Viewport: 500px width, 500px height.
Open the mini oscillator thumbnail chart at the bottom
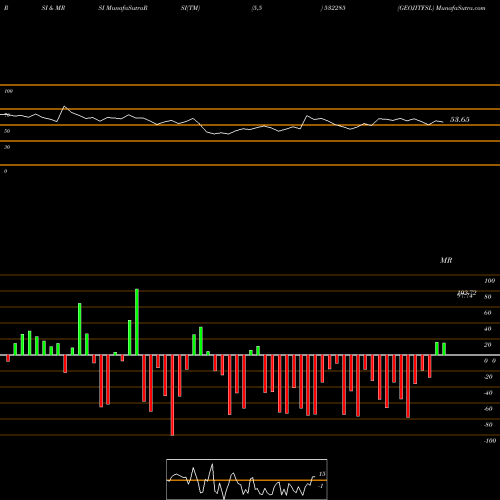(247, 479)
